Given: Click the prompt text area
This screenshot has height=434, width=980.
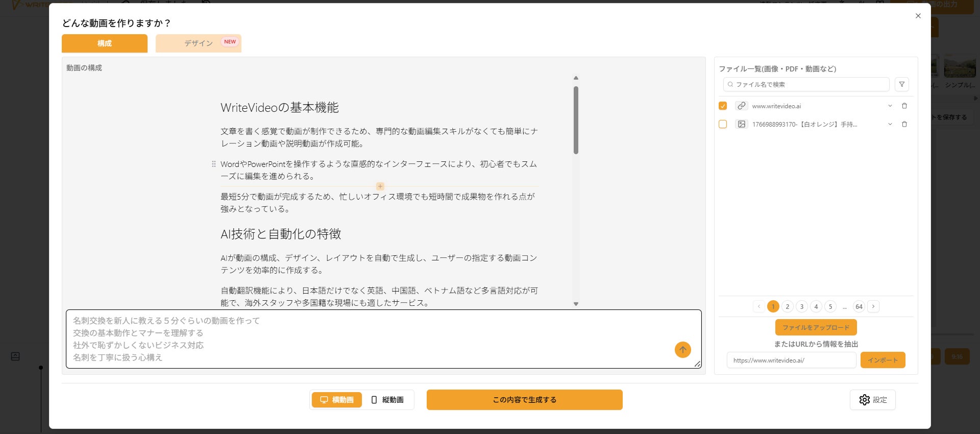Looking at the screenshot, I should click(383, 339).
